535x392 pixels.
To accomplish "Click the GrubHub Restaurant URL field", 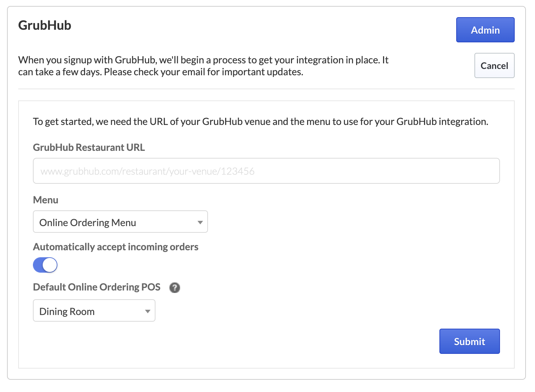I will pyautogui.click(x=266, y=171).
